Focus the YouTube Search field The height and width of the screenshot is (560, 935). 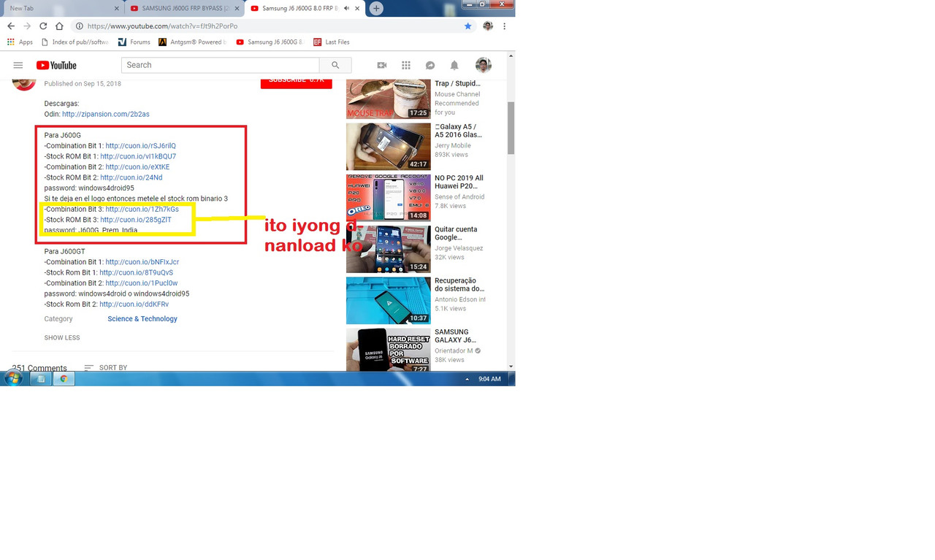click(x=220, y=65)
